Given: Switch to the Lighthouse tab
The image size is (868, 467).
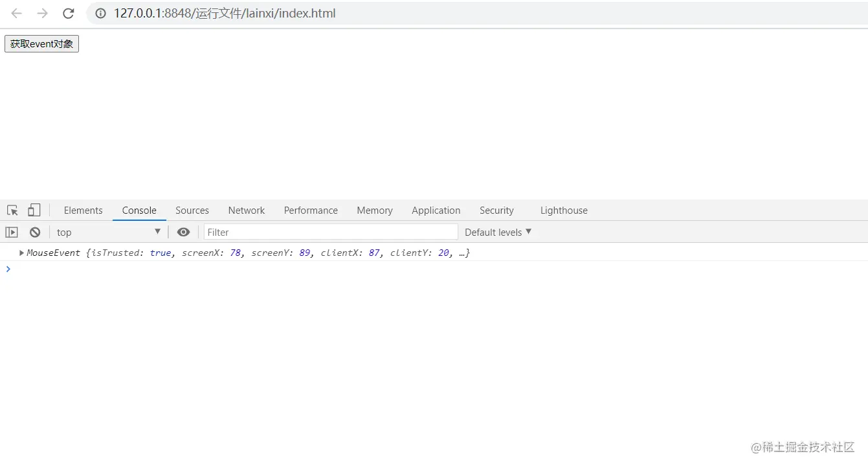Looking at the screenshot, I should point(564,211).
